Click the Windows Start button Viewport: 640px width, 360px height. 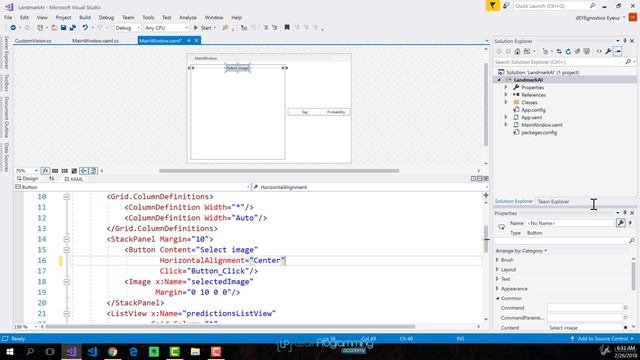9,351
